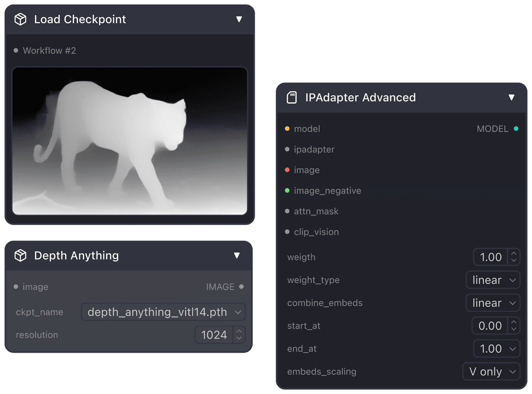Click the cube icon on Depth Anything node

point(20,255)
